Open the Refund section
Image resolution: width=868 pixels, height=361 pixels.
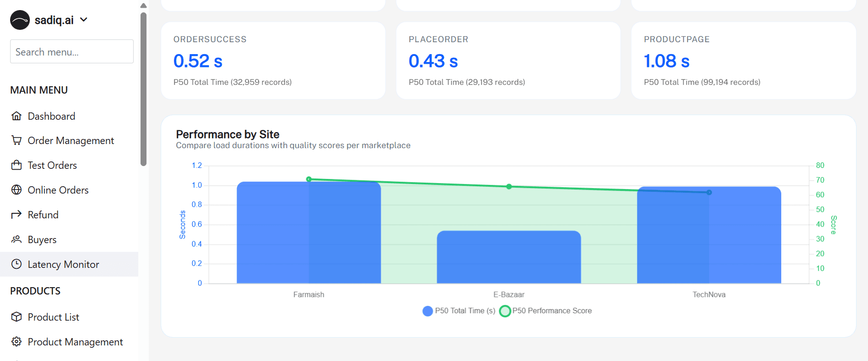pyautogui.click(x=69, y=215)
